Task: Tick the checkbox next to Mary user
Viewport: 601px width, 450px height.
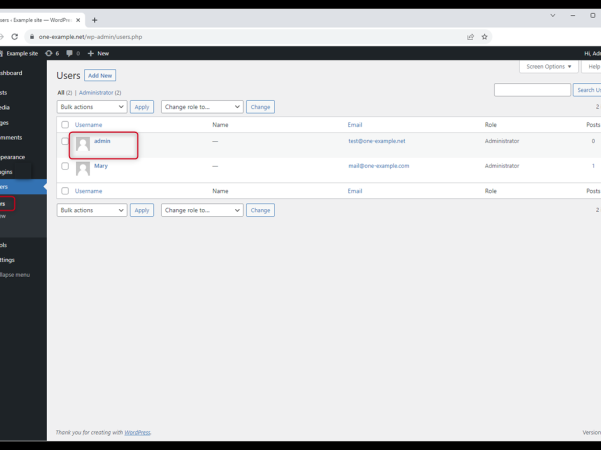Action: (65, 166)
